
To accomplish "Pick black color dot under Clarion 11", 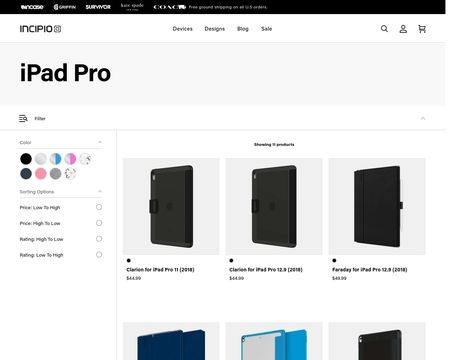I will pyautogui.click(x=129, y=260).
